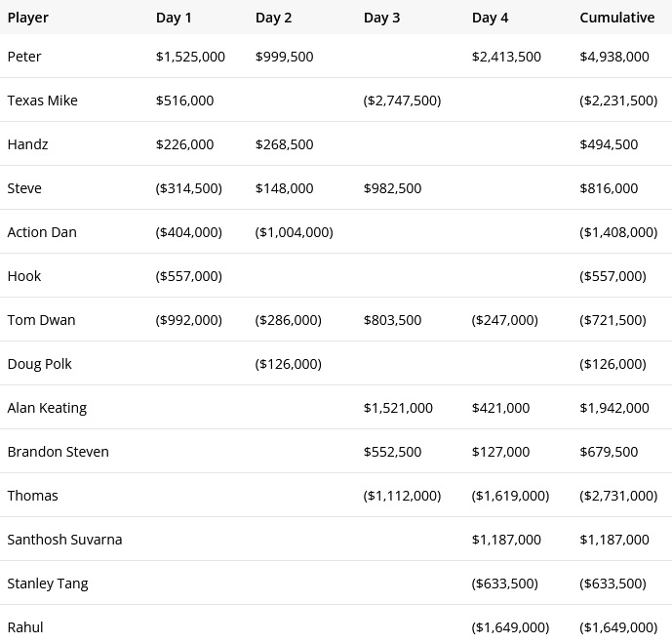672x644 pixels.
Task: Click the Cumulative column header
Action: [616, 18]
